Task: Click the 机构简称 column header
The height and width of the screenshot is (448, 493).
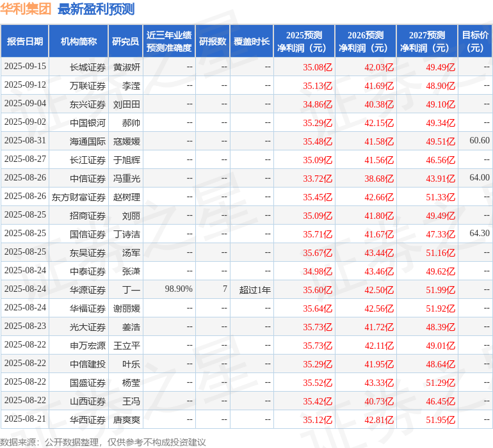Action: click(78, 42)
